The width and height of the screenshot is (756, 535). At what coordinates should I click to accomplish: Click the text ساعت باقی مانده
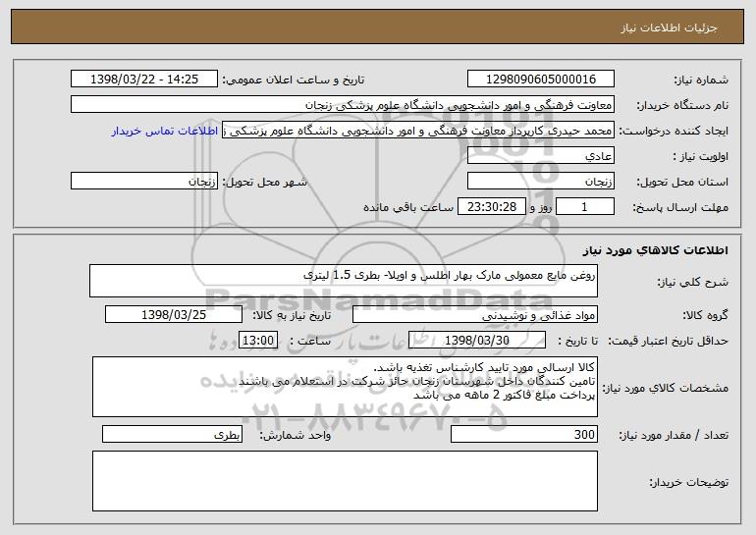click(408, 207)
